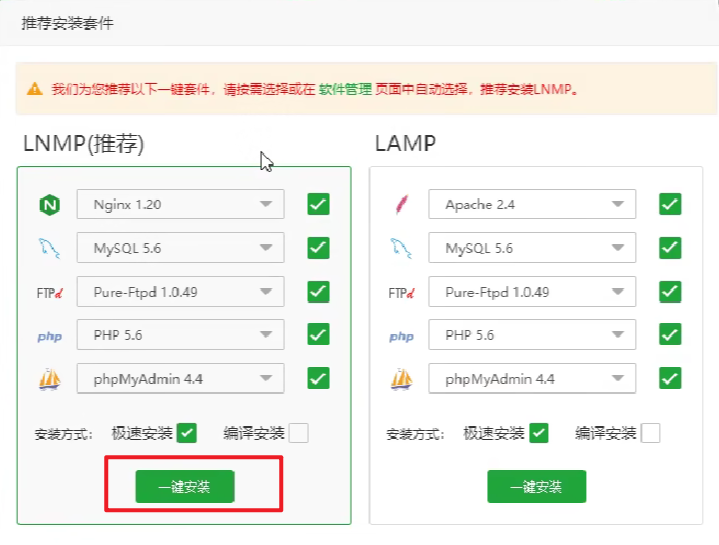Click the LAMP heading

click(405, 143)
